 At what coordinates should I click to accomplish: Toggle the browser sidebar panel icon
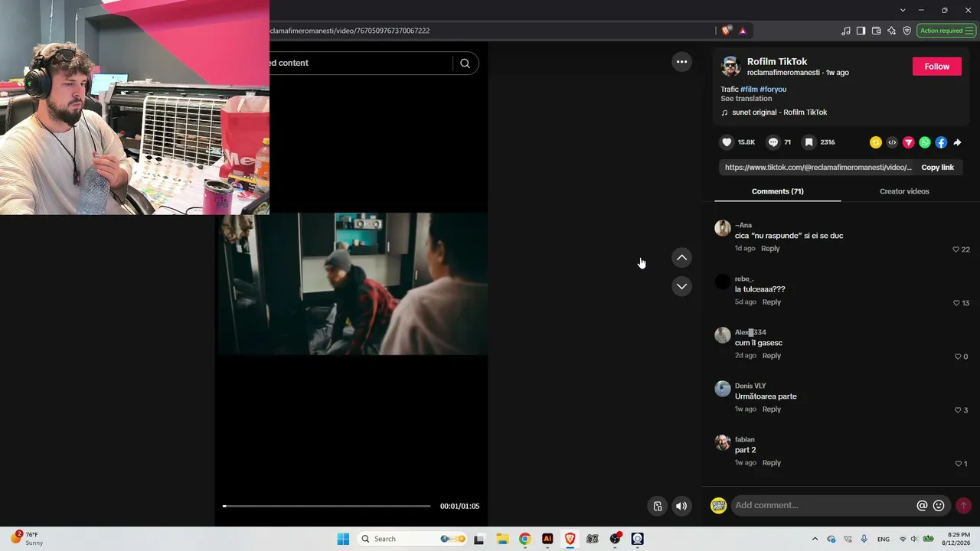tap(861, 31)
